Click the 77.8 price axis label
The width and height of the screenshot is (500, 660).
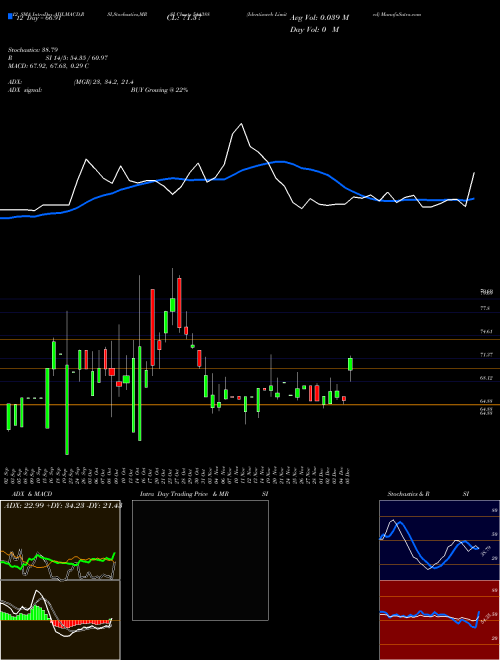(x=484, y=309)
